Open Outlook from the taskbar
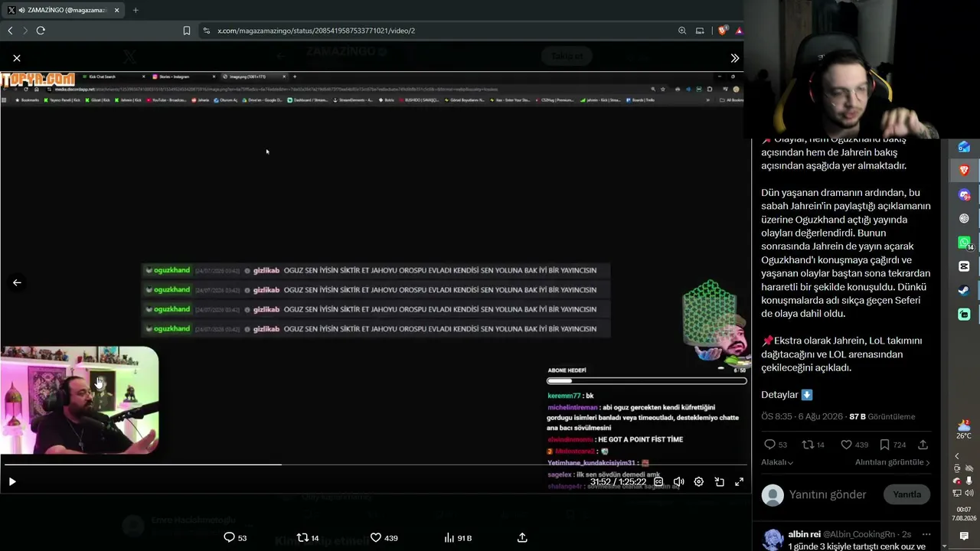980x551 pixels. click(x=964, y=147)
